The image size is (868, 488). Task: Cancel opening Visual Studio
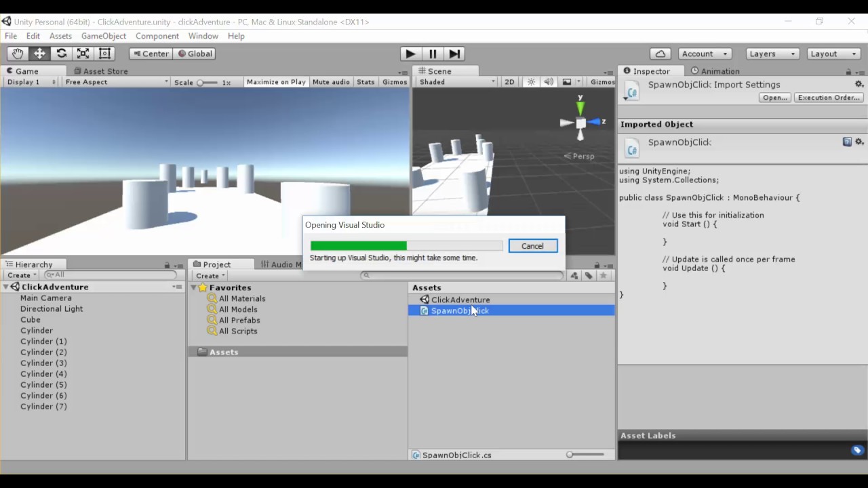532,246
